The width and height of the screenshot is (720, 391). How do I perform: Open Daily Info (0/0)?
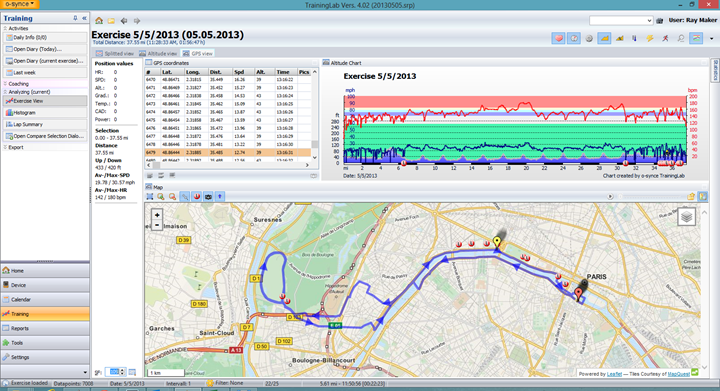(45, 38)
